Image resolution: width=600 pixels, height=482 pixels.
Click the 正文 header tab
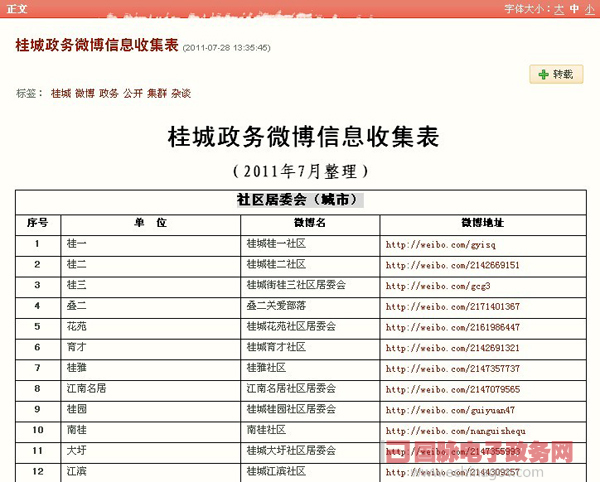coord(17,9)
